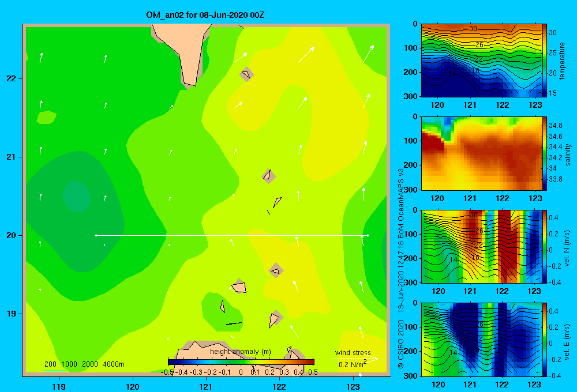Click the '0.5' label on the height anomaly bar
This screenshot has width=577, height=392.
coord(313,372)
